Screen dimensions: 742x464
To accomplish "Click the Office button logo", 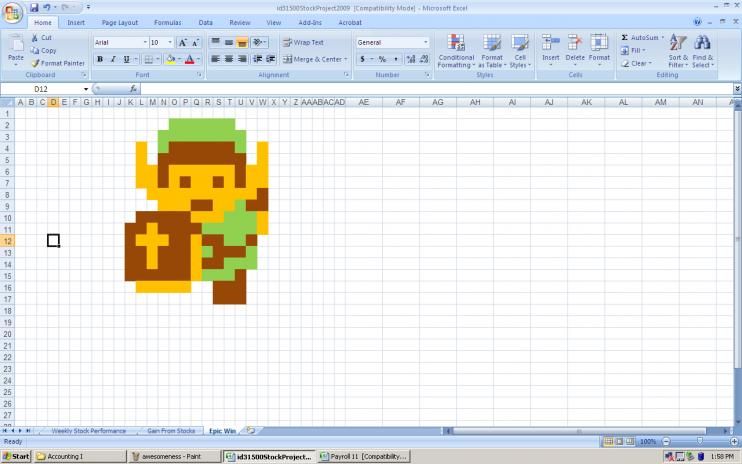I will (x=13, y=12).
